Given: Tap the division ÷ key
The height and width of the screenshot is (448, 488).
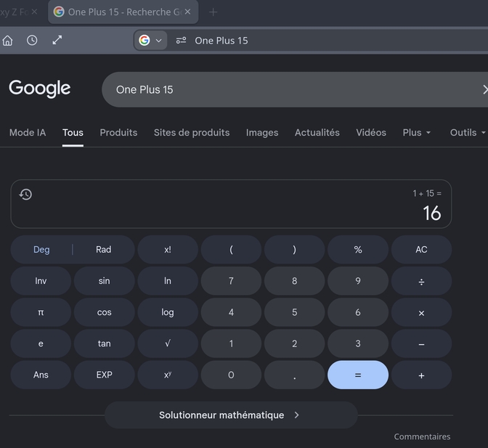Looking at the screenshot, I should pyautogui.click(x=421, y=281).
